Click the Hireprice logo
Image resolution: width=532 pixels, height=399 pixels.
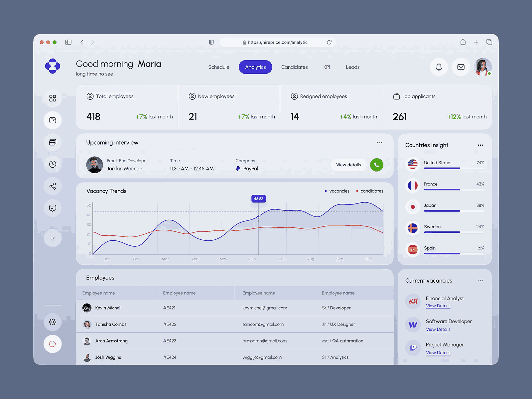[x=53, y=66]
